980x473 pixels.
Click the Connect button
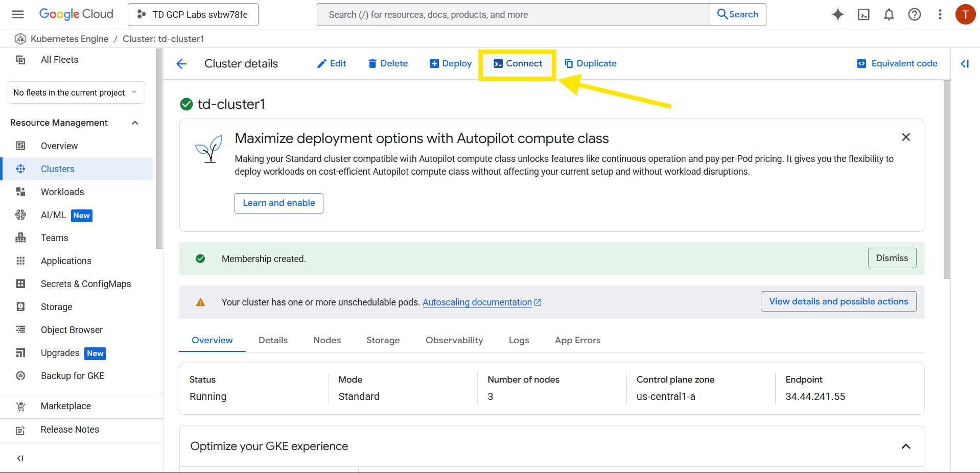pyautogui.click(x=518, y=64)
